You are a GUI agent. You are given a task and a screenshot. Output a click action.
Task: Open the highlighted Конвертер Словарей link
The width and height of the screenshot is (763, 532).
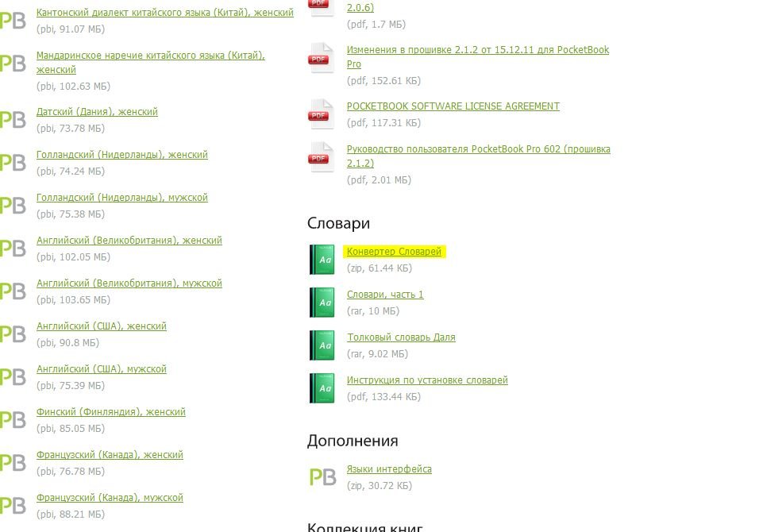(394, 252)
